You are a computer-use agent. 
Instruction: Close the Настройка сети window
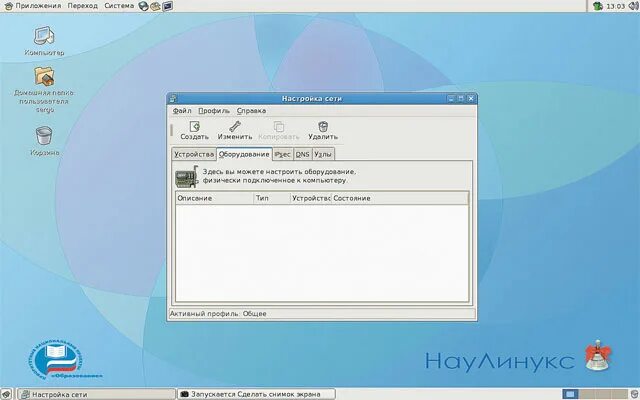471,98
